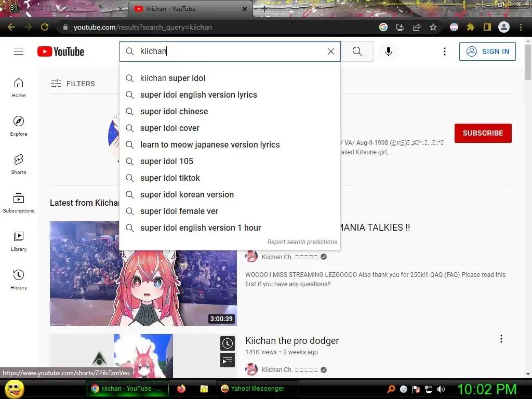532x399 pixels.
Task: Click Kiichan avatar under the stream video
Action: (251, 257)
